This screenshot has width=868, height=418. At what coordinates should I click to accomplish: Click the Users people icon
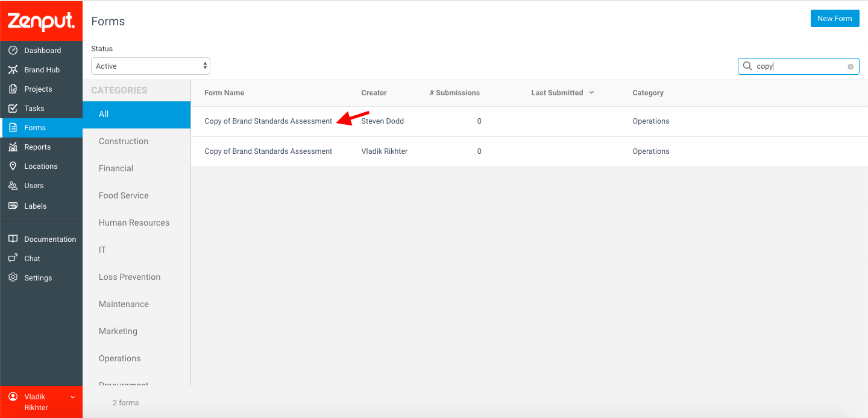point(13,185)
